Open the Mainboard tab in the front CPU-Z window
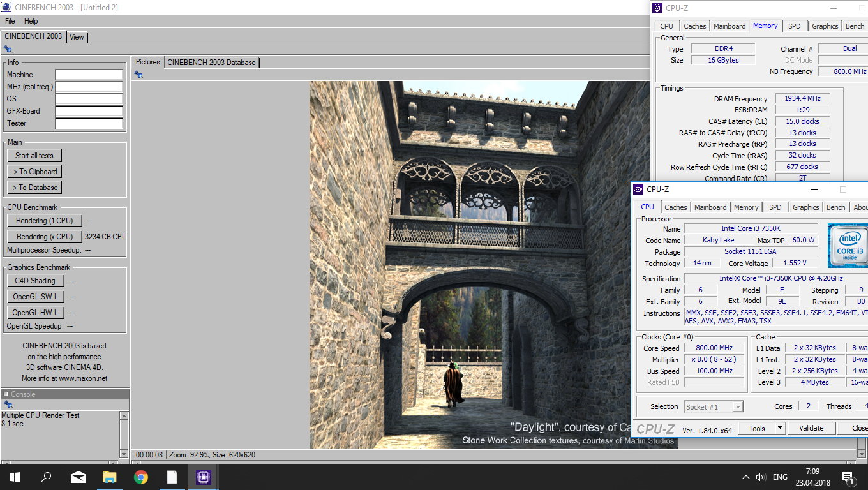The height and width of the screenshot is (490, 868). pyautogui.click(x=710, y=207)
